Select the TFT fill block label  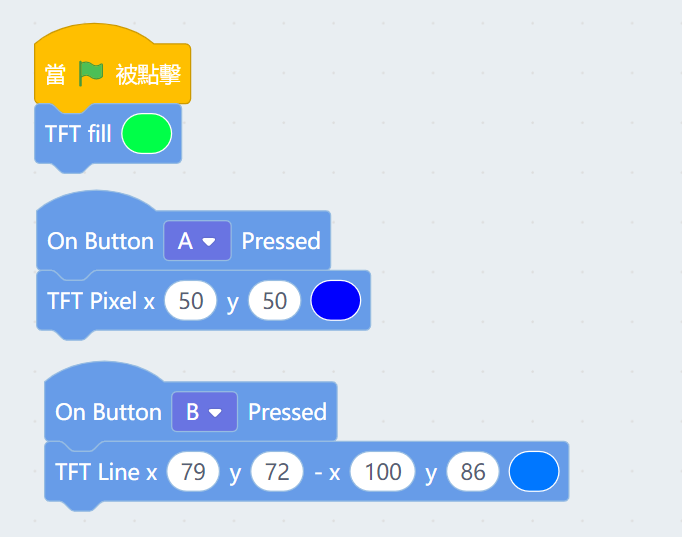tap(78, 134)
